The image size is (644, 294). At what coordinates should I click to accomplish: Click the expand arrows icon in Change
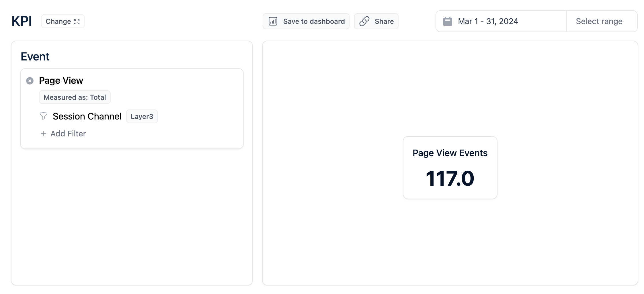77,22
